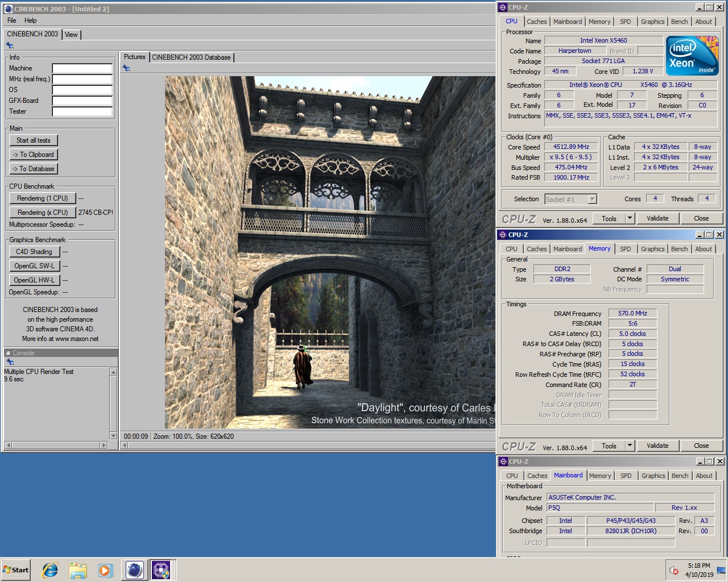Click the 4512.89 MHz core speed value
This screenshot has height=582, width=728.
[571, 147]
